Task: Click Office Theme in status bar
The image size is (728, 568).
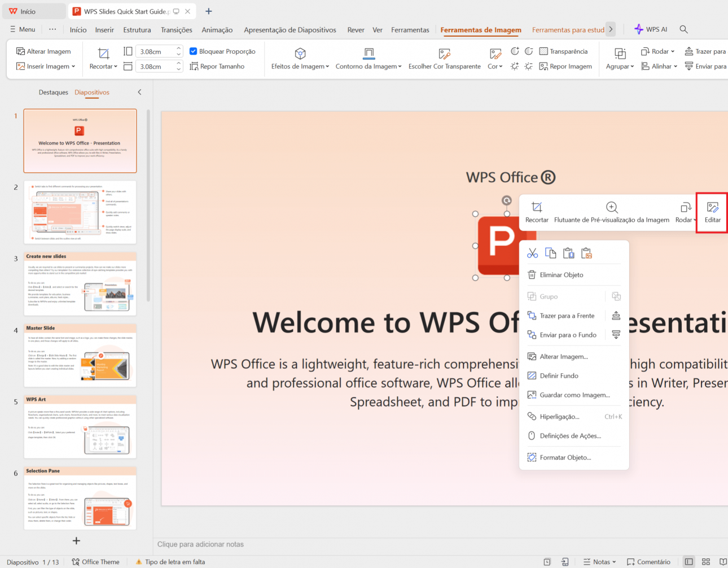Action: pos(96,562)
